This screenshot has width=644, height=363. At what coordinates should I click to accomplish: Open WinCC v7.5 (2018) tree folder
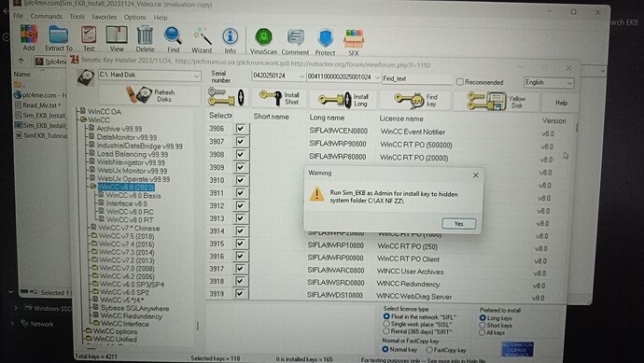(127, 236)
